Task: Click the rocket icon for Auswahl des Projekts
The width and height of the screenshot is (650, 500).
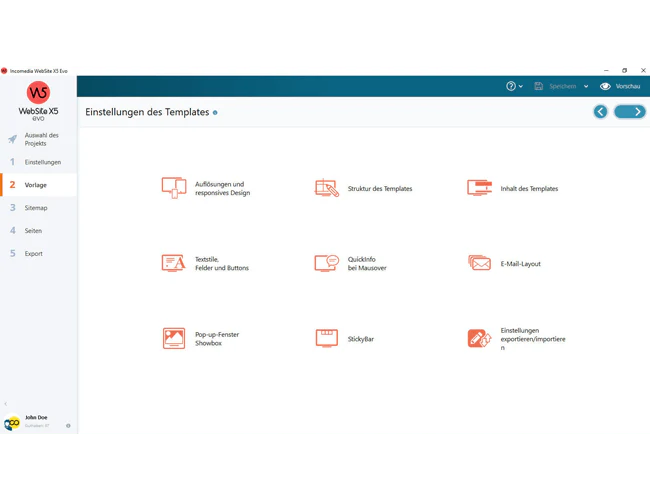Action: point(12,139)
